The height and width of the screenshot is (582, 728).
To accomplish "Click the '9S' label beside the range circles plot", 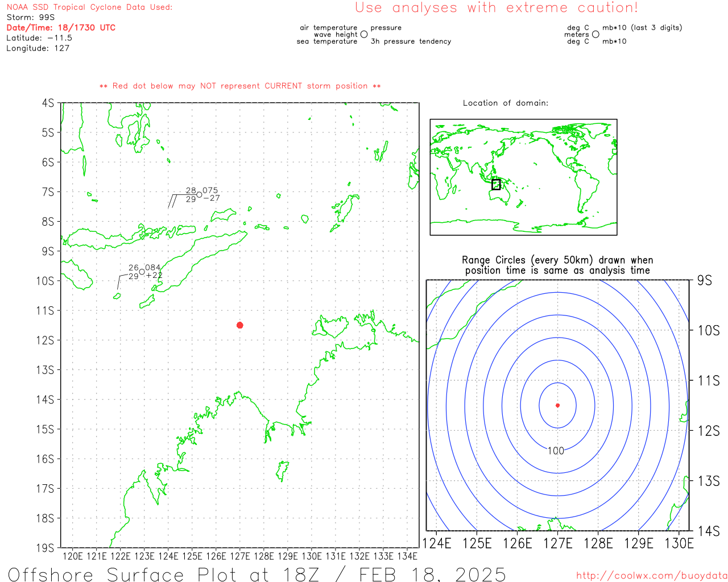I will [705, 280].
